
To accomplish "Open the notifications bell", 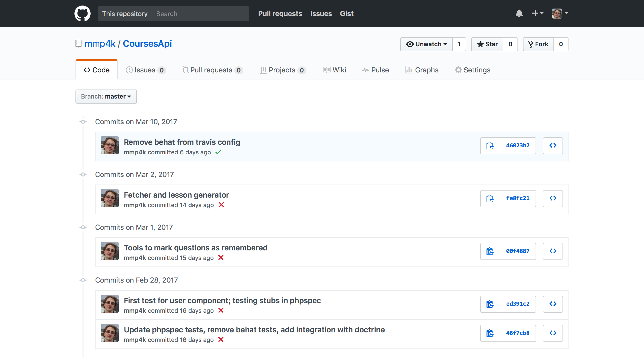I will 519,13.
